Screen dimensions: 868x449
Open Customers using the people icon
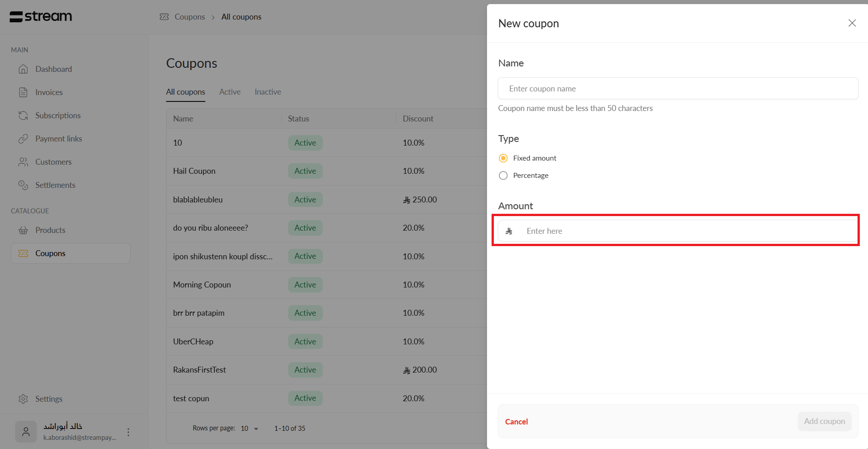click(23, 162)
